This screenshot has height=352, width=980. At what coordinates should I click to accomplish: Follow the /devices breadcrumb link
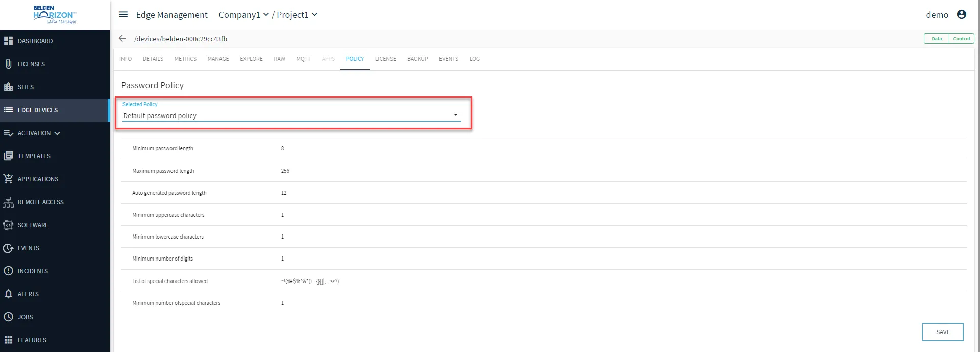[x=147, y=39]
